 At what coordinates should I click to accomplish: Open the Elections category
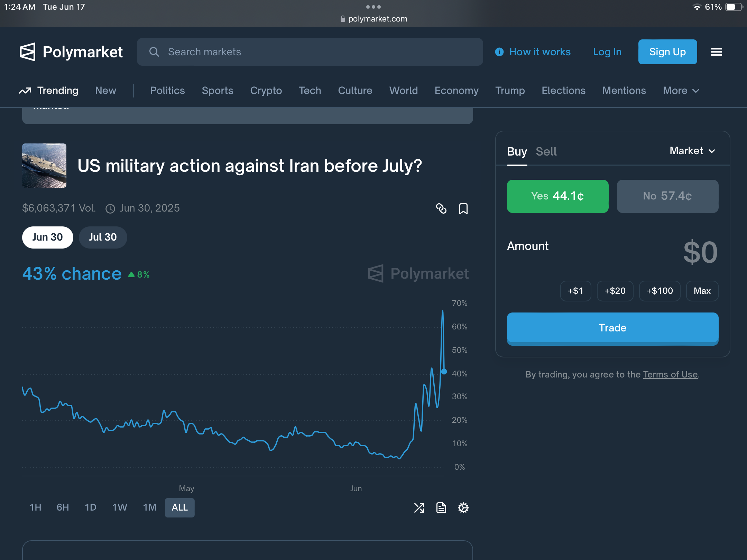coord(563,91)
